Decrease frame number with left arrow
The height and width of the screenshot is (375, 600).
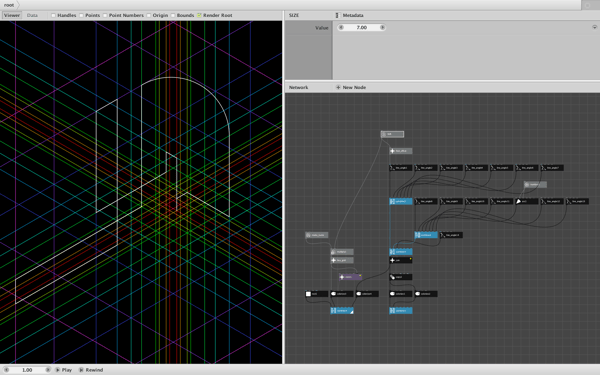pos(6,370)
